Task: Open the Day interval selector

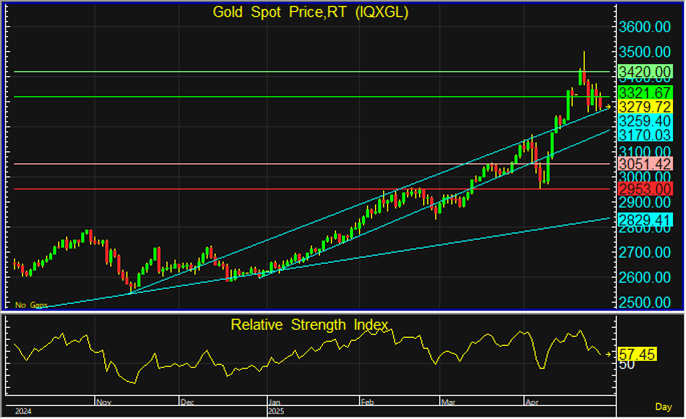Action: pos(663,407)
